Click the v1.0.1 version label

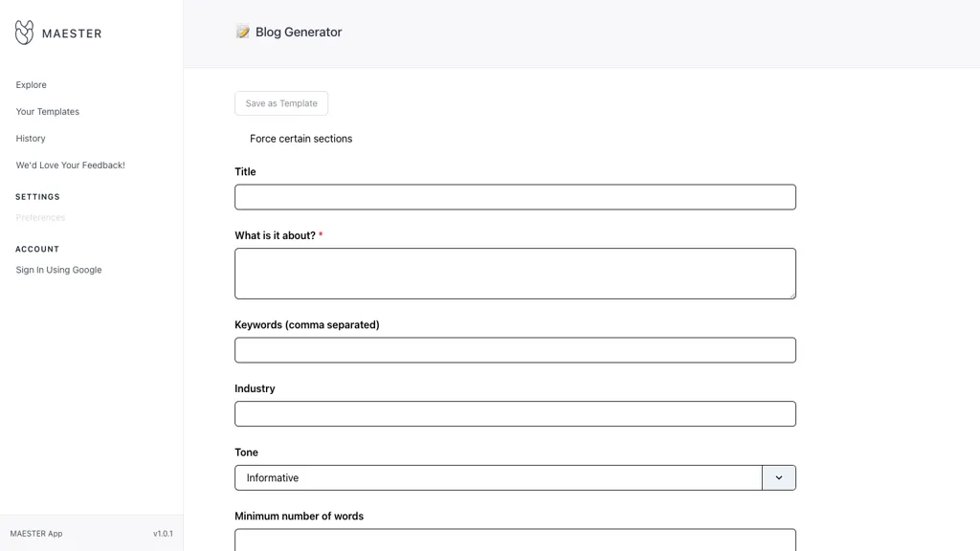click(163, 534)
